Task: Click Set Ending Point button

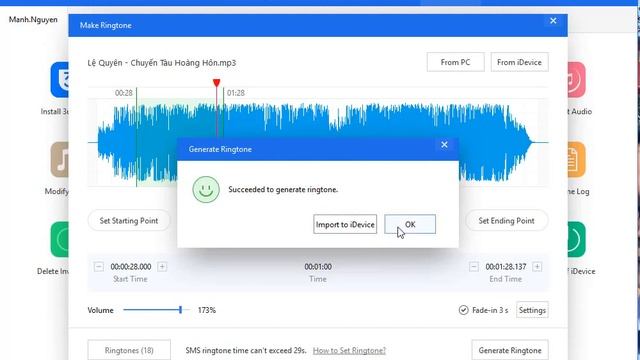Action: pos(506,220)
